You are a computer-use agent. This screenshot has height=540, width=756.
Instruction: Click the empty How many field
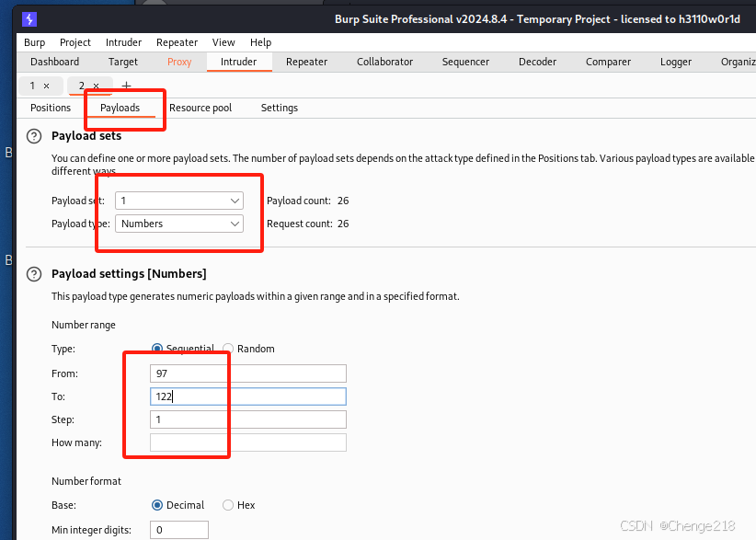248,442
